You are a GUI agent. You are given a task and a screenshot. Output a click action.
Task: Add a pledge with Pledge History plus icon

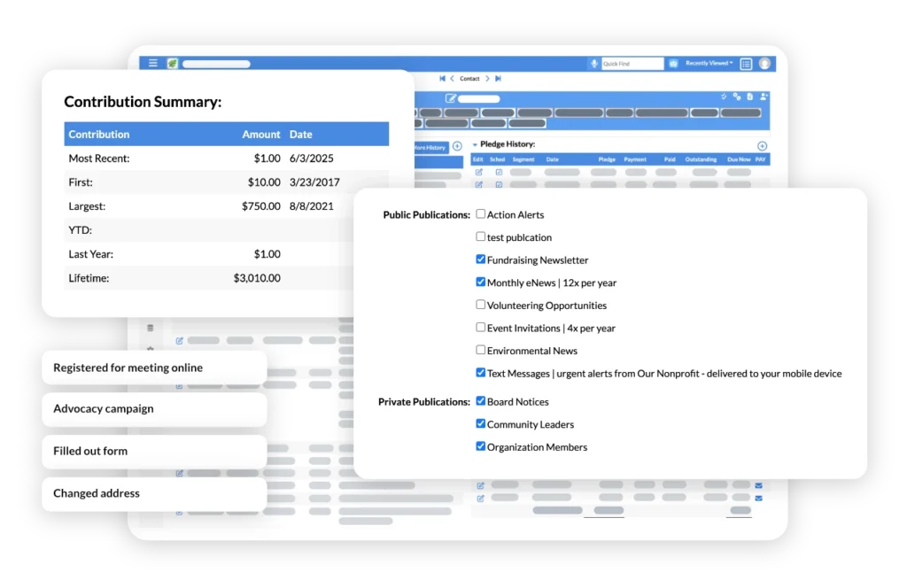pyautogui.click(x=762, y=146)
